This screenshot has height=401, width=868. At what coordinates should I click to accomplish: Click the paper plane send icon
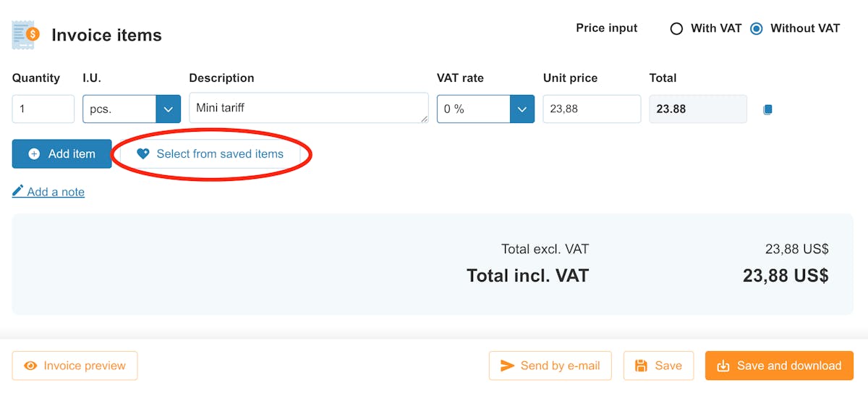[508, 366]
